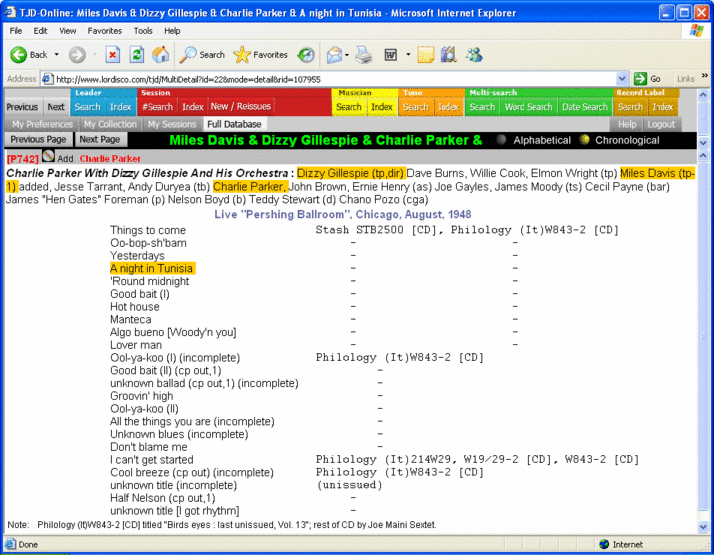Open the Edit menu

pos(40,31)
